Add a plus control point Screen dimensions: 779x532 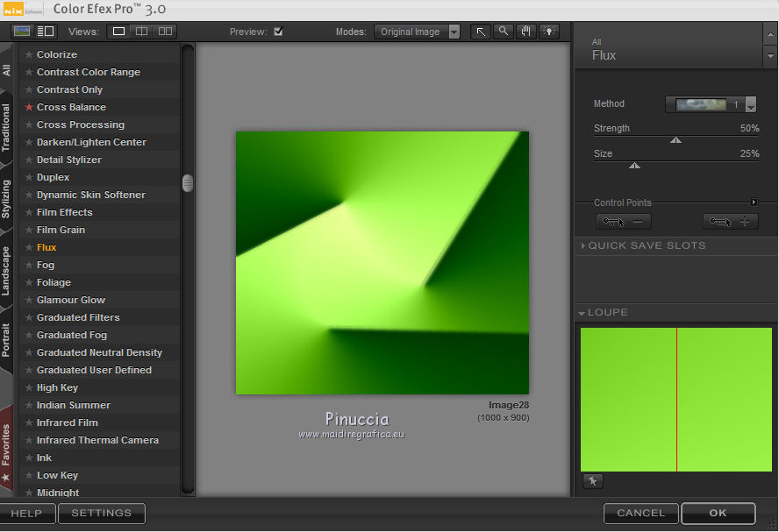pos(731,222)
